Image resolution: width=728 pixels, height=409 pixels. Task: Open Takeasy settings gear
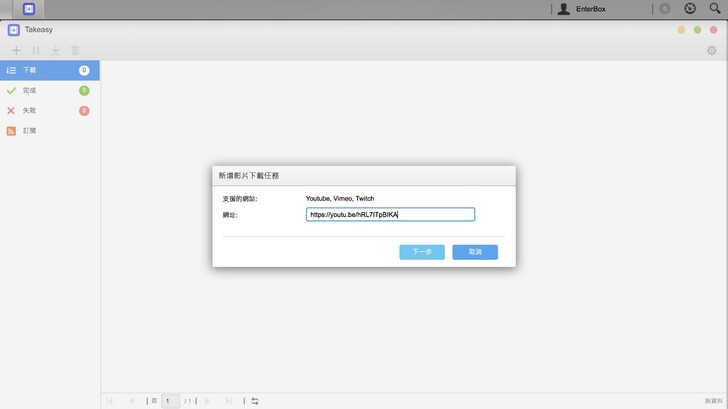711,50
